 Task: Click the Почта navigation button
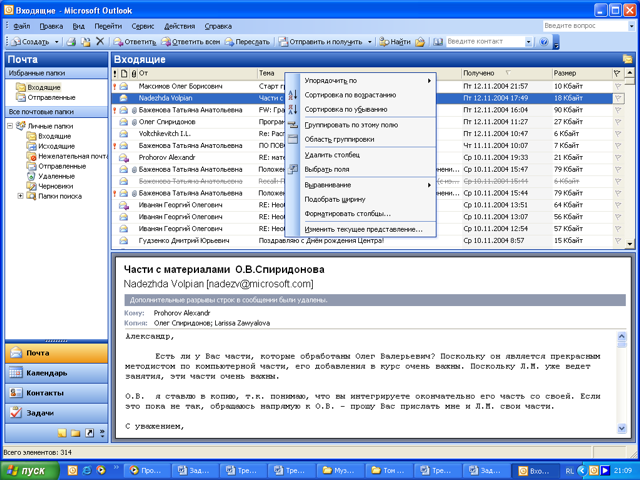pos(57,353)
